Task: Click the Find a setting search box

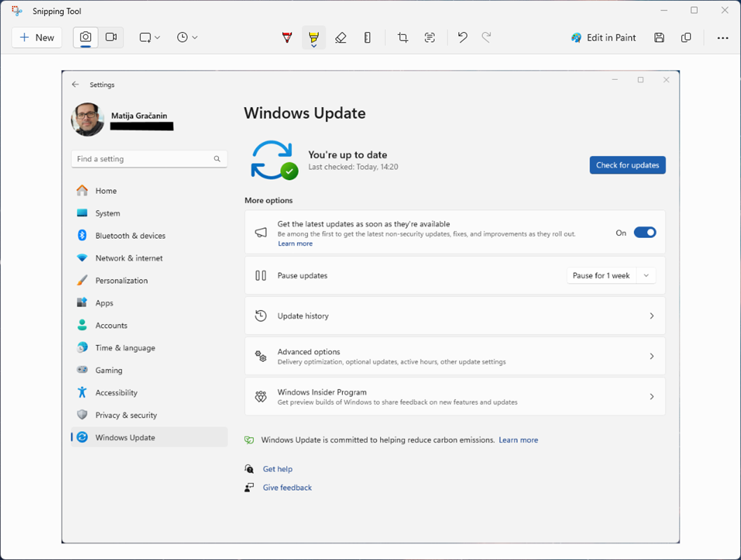Action: tap(149, 159)
